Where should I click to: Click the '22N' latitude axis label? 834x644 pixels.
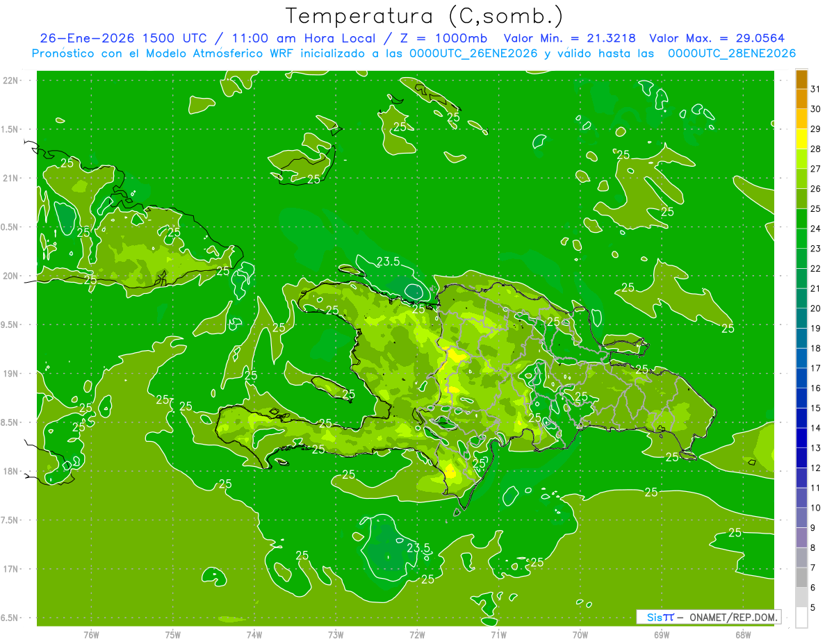point(10,81)
